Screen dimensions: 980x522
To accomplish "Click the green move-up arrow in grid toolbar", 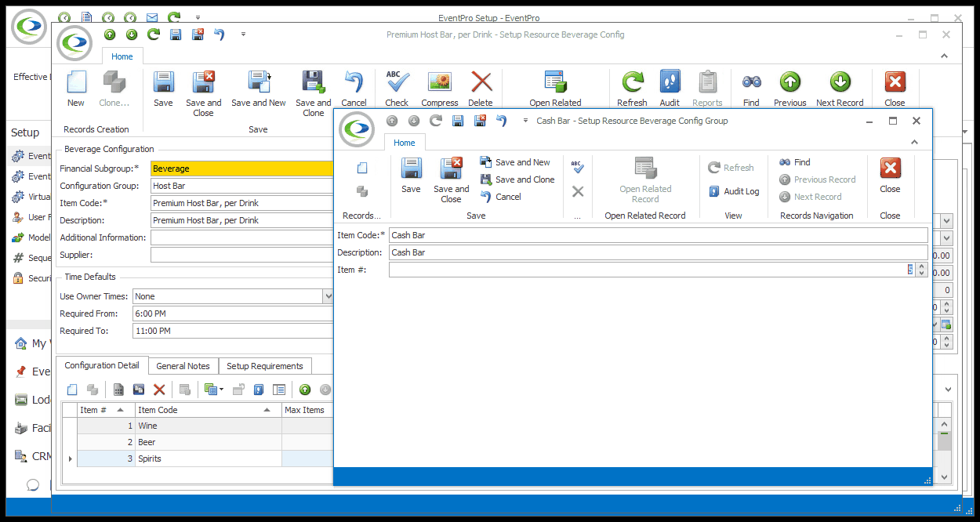I will point(305,390).
